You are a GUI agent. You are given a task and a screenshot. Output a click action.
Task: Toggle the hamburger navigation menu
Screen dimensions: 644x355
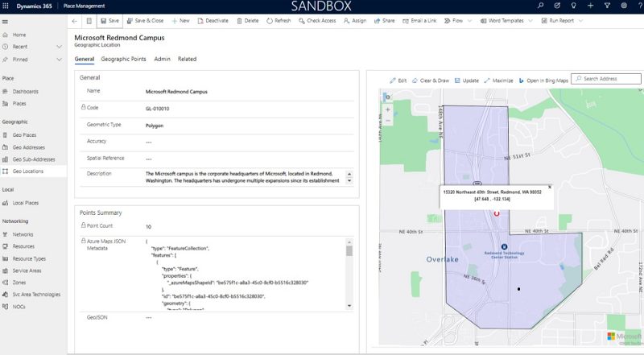(6, 21)
